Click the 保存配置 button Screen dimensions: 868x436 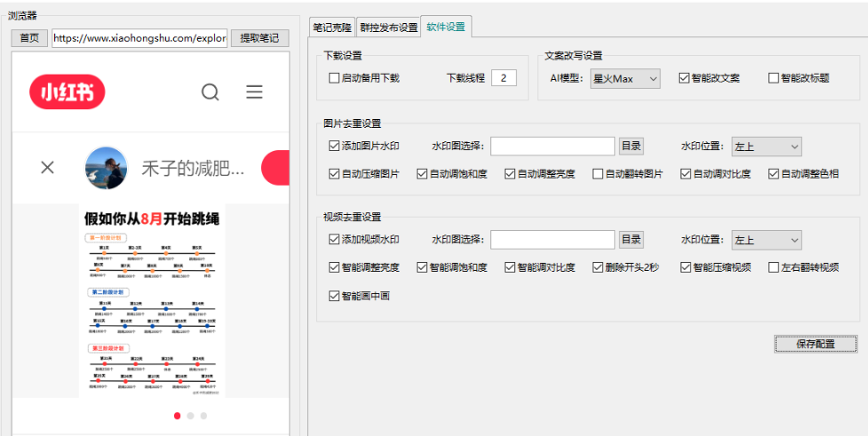[x=816, y=344]
